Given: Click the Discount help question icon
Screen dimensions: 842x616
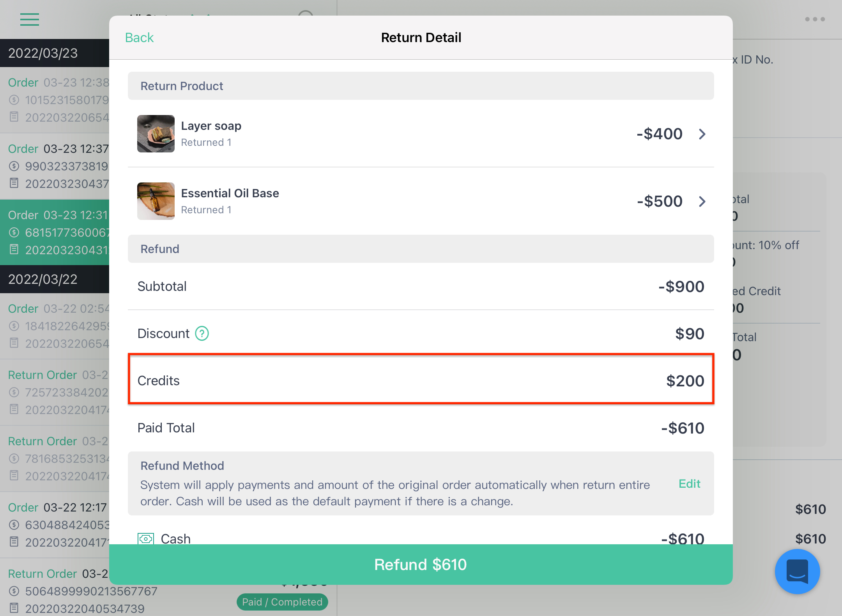Looking at the screenshot, I should click(x=202, y=334).
